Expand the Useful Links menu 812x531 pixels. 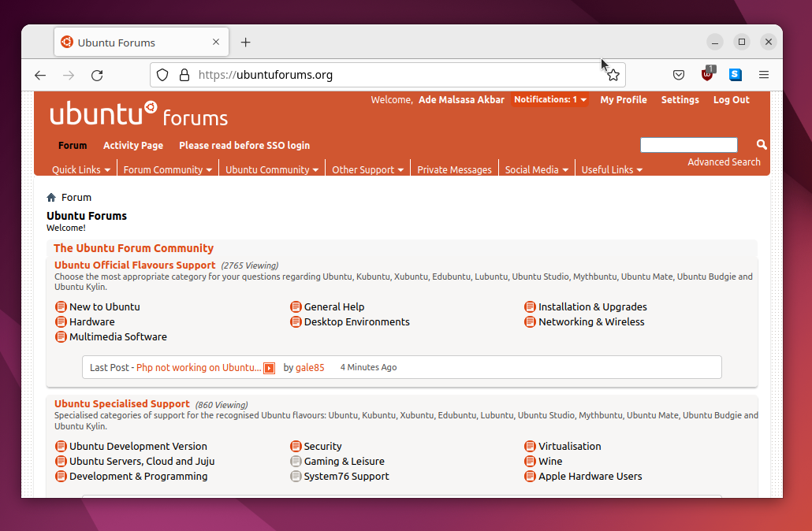click(x=612, y=169)
